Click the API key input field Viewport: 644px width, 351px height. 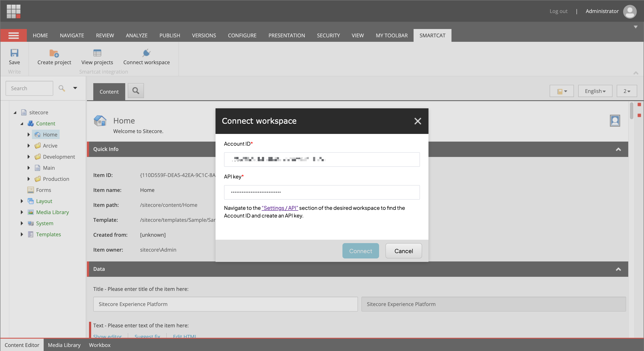pos(322,192)
